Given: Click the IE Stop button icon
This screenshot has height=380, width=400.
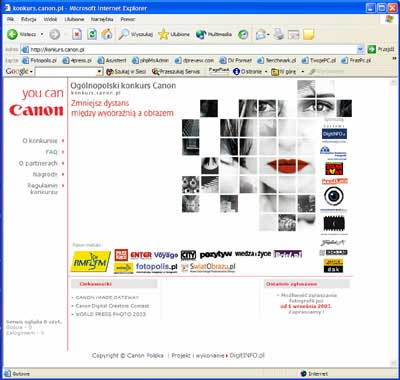Looking at the screenshot, I should pyautogui.click(x=77, y=34).
